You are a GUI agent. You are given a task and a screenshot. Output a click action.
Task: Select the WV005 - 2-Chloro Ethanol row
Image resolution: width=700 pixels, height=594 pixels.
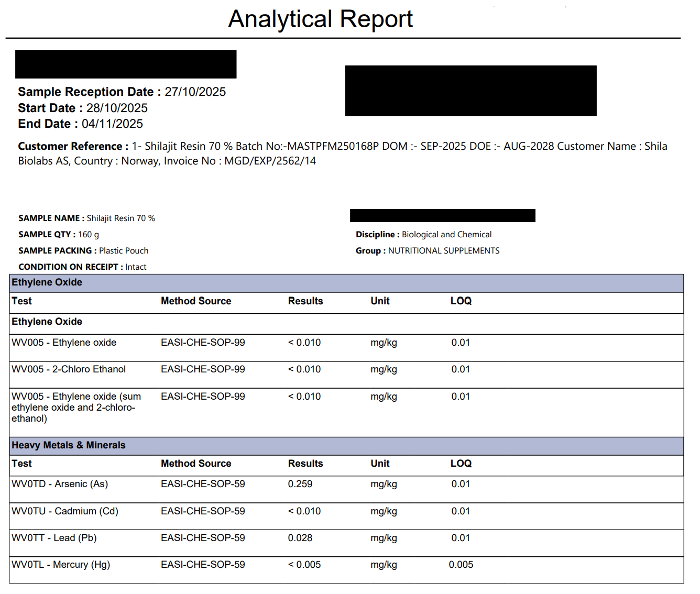click(x=69, y=369)
